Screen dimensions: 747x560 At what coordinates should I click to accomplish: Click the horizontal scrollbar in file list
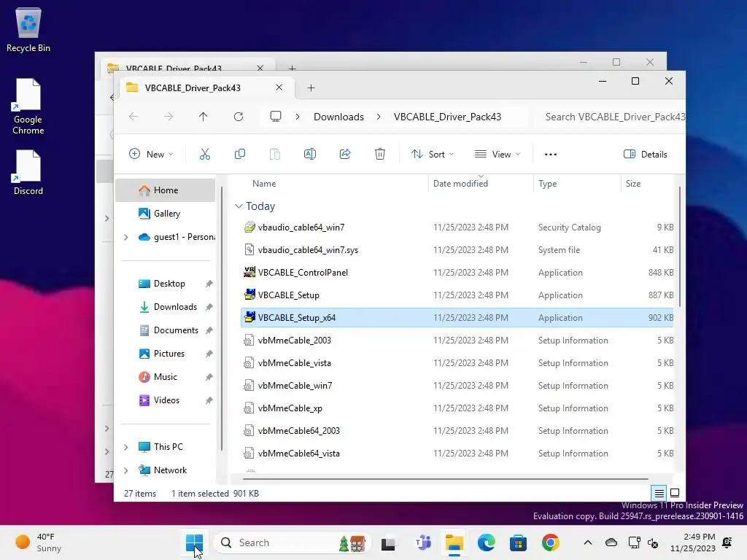click(446, 479)
